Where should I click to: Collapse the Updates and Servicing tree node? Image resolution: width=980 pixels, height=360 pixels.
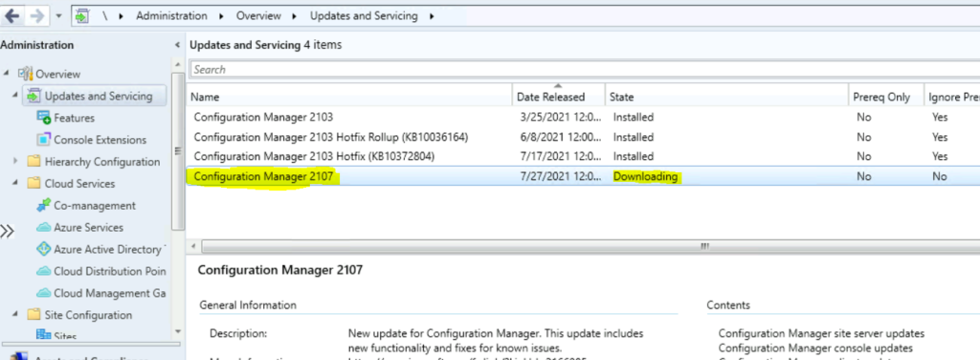tap(15, 95)
